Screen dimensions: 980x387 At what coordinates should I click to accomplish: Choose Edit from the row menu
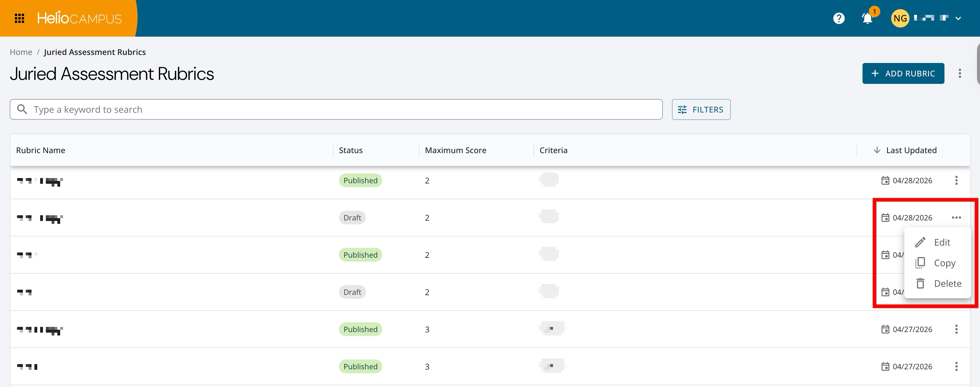(x=937, y=242)
